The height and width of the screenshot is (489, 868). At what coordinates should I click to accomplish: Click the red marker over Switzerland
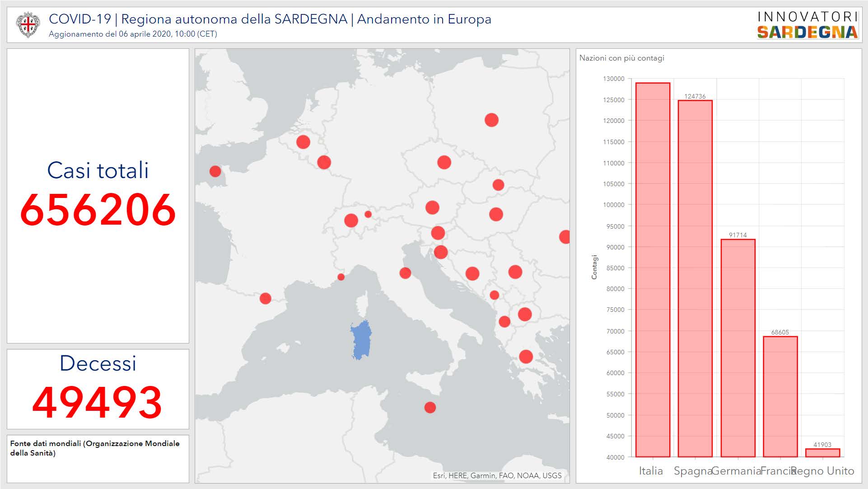point(351,221)
